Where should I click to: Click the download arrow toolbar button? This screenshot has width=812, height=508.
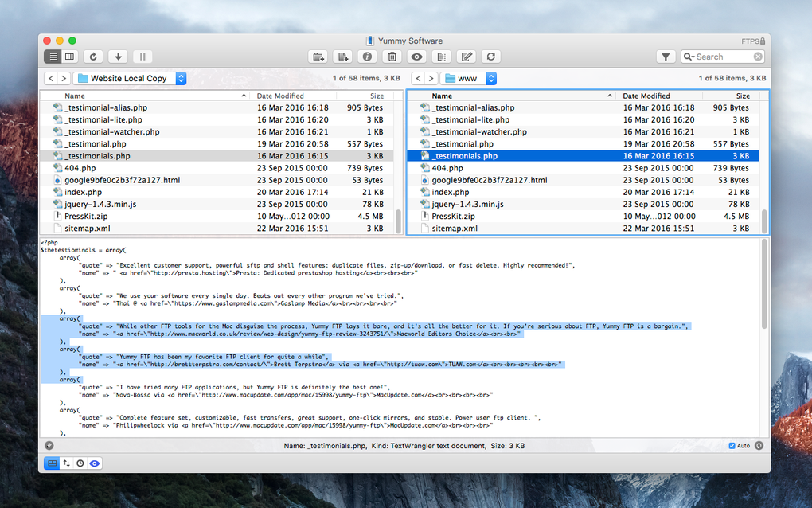[x=118, y=57]
